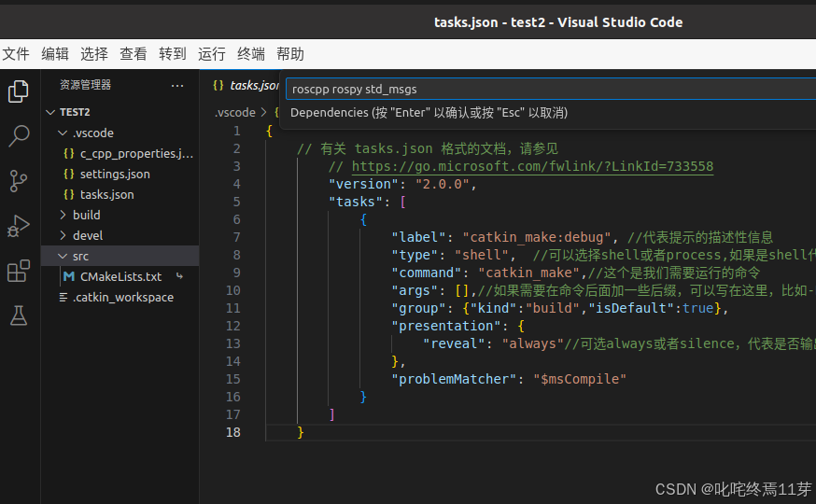Collapse the TEST2 root folder
This screenshot has width=816, height=504.
tap(50, 112)
